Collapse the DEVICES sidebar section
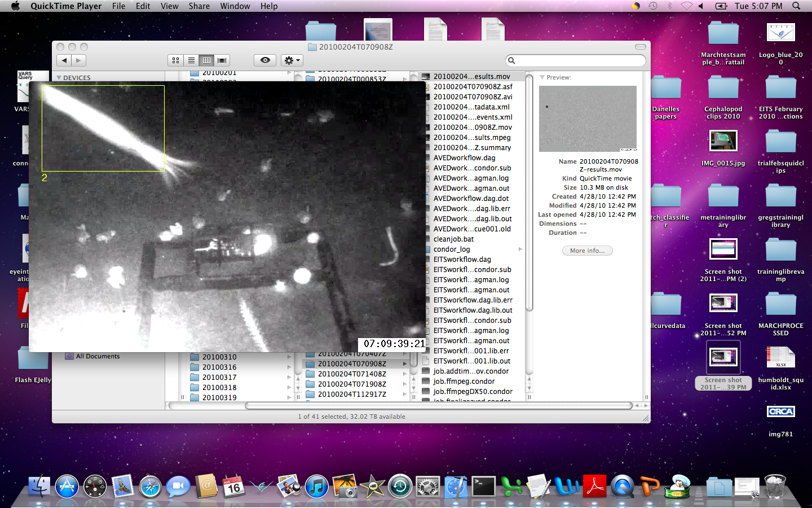Viewport: 812px width, 508px height. (59, 78)
